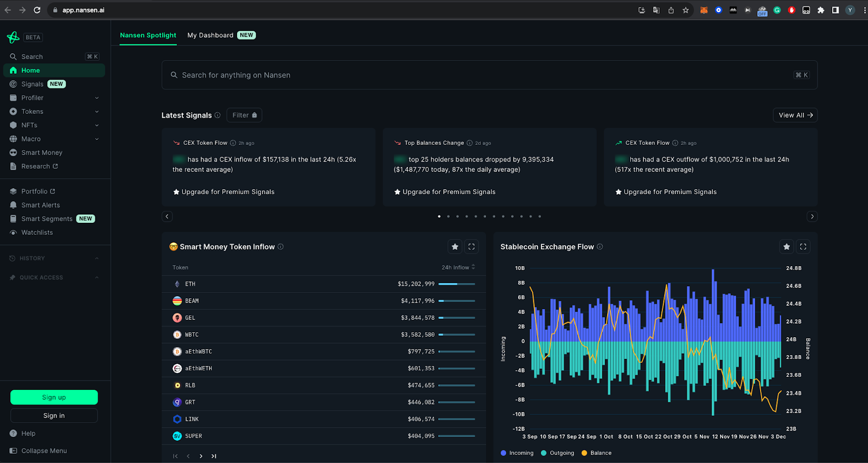The width and height of the screenshot is (868, 463).
Task: Toggle Balance line in chart legend
Action: [596, 453]
